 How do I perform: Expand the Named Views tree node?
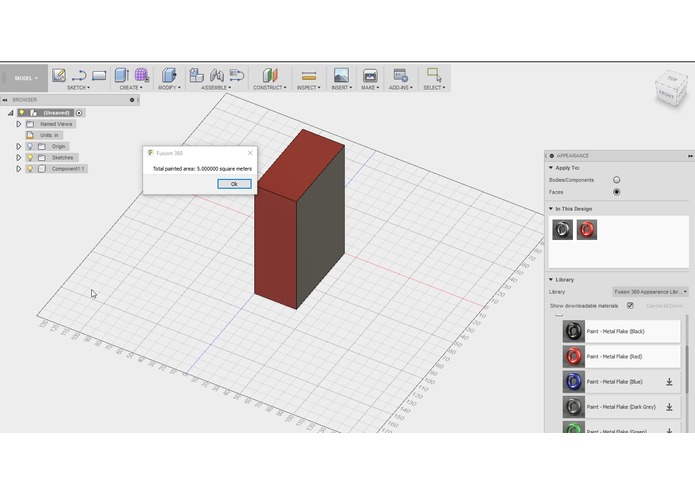point(19,124)
